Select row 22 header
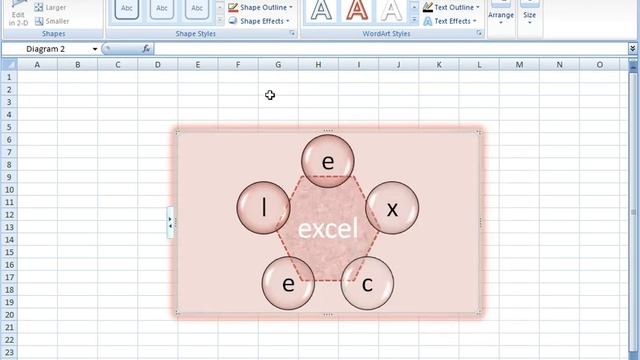Image resolution: width=640 pixels, height=360 pixels. coord(9,340)
